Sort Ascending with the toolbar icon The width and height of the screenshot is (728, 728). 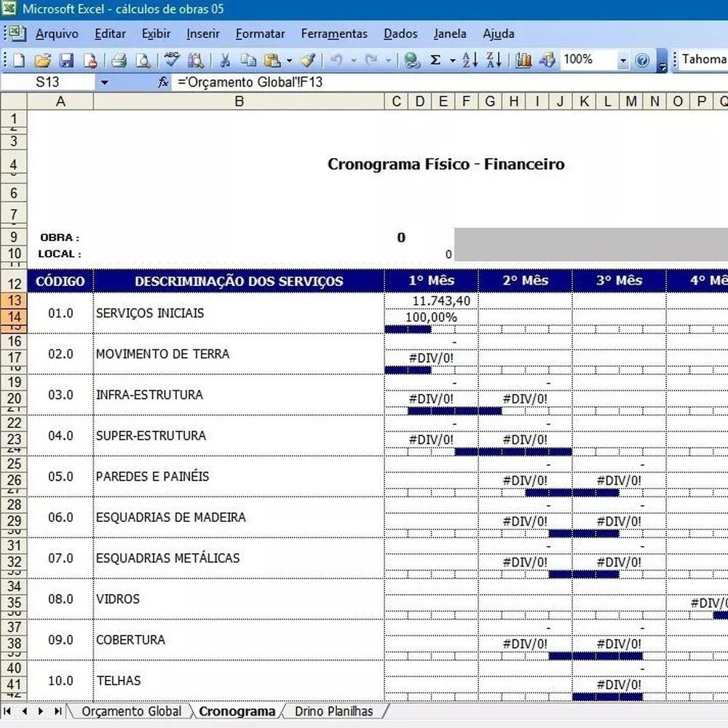(470, 60)
